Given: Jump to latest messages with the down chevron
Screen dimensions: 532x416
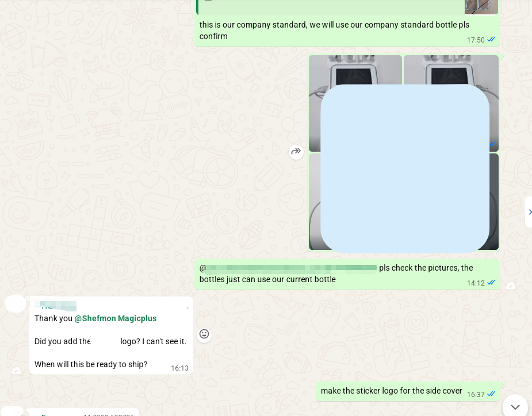Looking at the screenshot, I should pyautogui.click(x=515, y=406).
